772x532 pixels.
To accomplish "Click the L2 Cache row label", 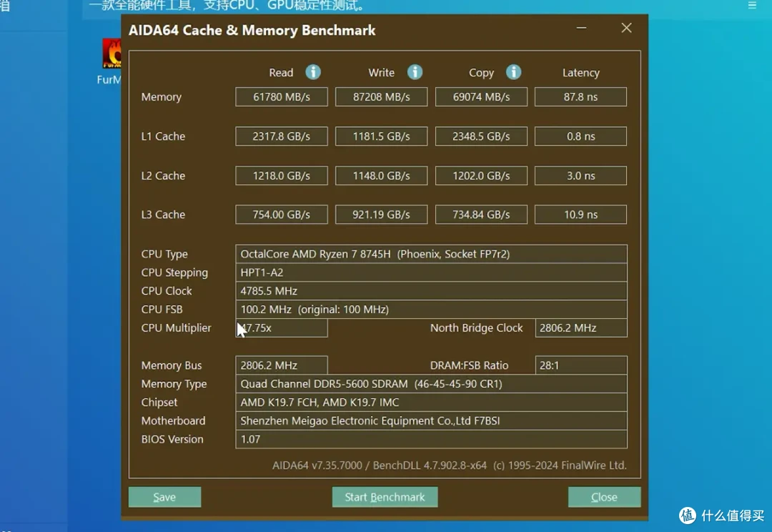I will 163,176.
